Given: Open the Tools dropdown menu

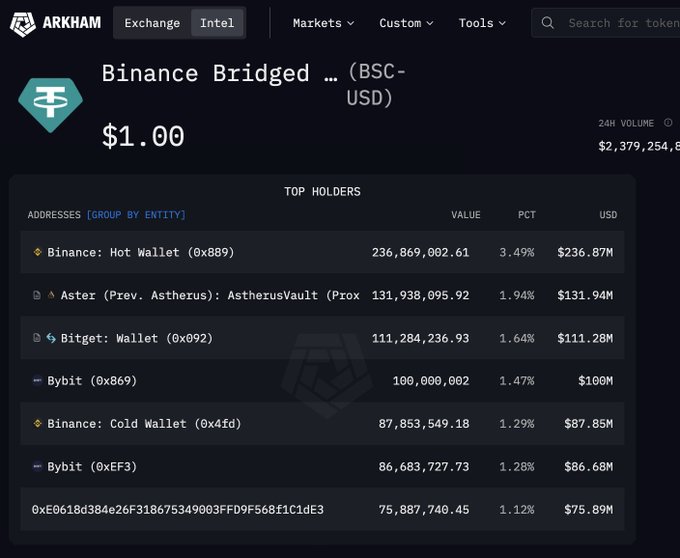Looking at the screenshot, I should 482,23.
